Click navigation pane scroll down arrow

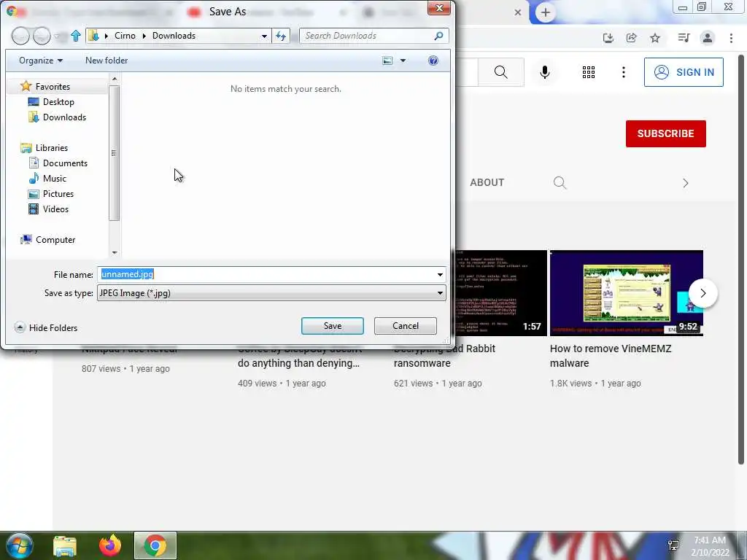(115, 253)
